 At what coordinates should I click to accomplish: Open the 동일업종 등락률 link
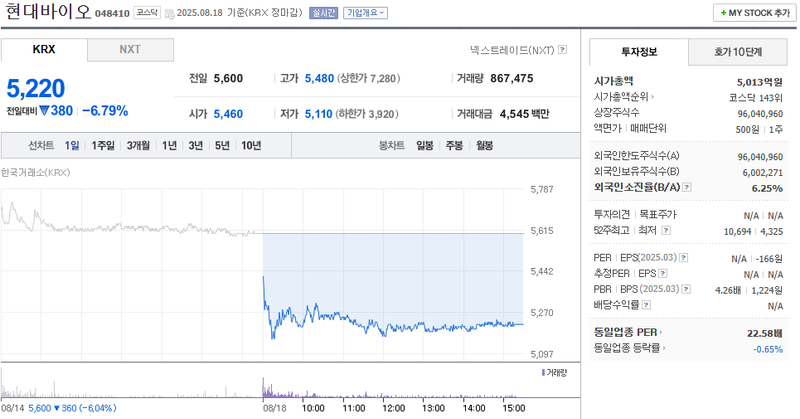coord(629,348)
